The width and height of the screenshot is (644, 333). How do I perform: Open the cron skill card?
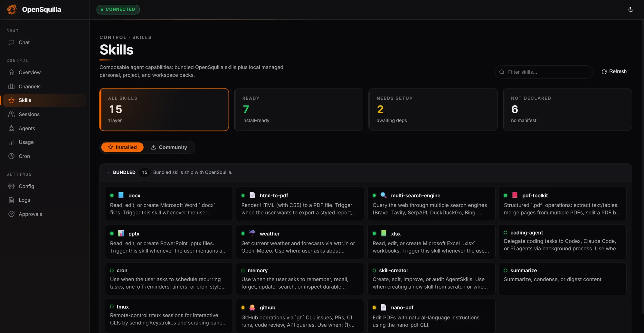click(x=169, y=279)
